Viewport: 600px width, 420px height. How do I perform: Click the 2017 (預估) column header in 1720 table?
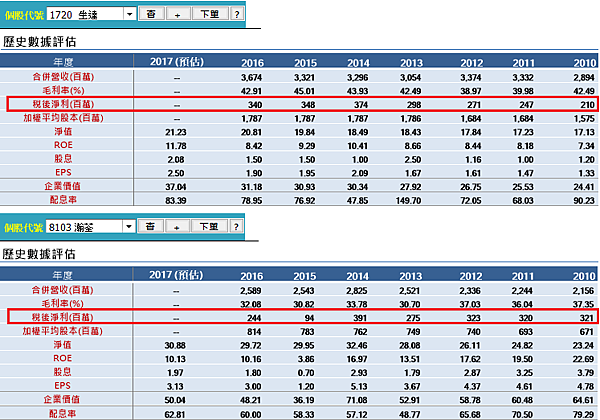[177, 62]
